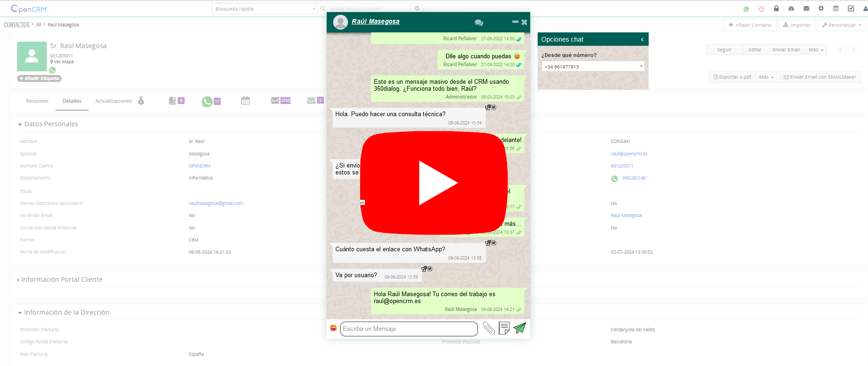Click the money bag tab icon

[141, 100]
